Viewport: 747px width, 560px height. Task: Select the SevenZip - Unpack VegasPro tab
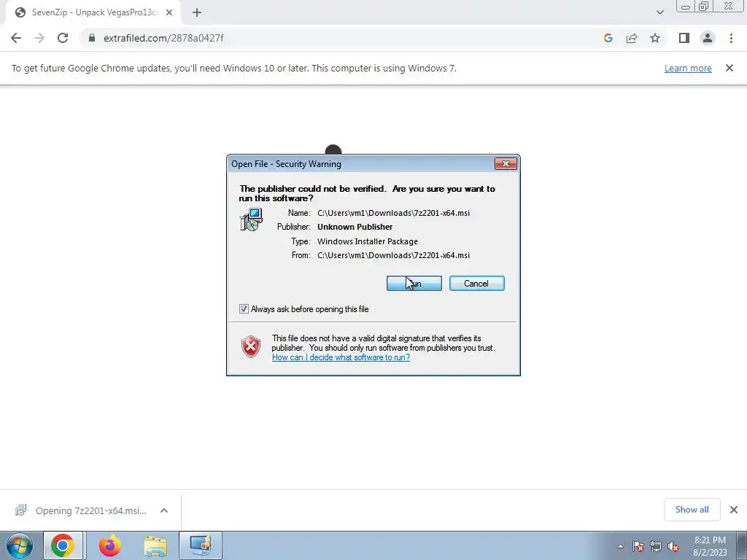(94, 12)
